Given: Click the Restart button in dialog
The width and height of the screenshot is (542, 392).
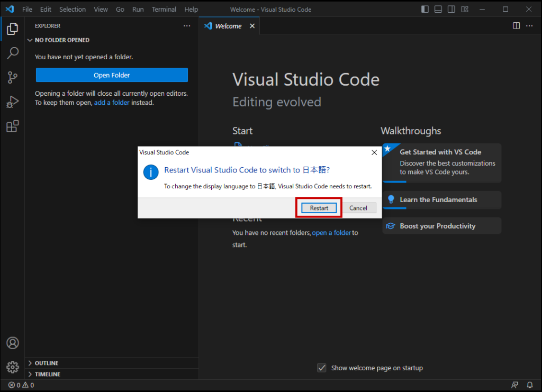Looking at the screenshot, I should pos(319,208).
